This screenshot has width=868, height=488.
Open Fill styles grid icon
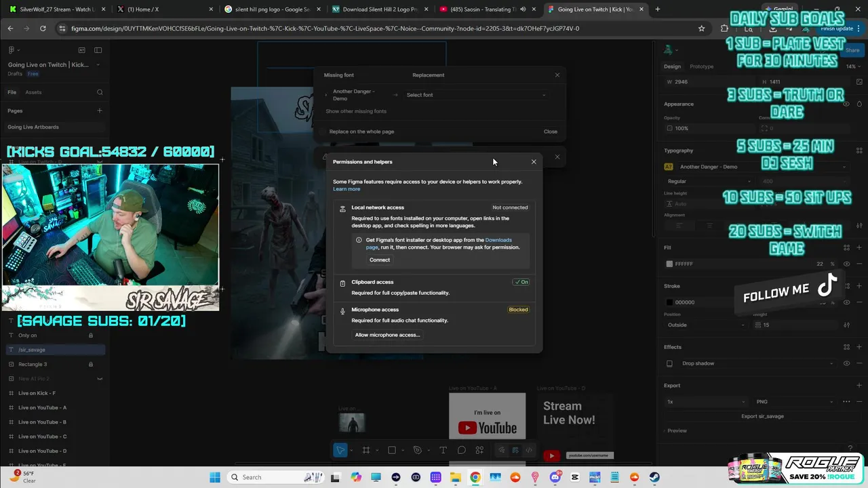pos(846,247)
